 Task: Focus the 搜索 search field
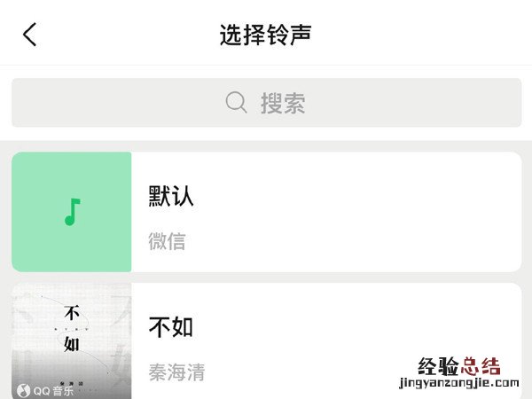(x=266, y=103)
